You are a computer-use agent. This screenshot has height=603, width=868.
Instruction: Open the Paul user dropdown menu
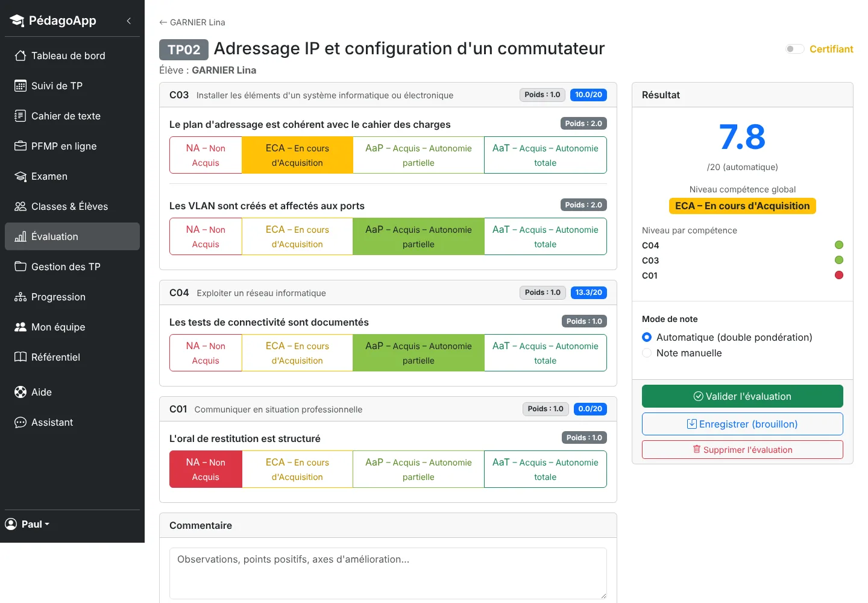tap(28, 524)
